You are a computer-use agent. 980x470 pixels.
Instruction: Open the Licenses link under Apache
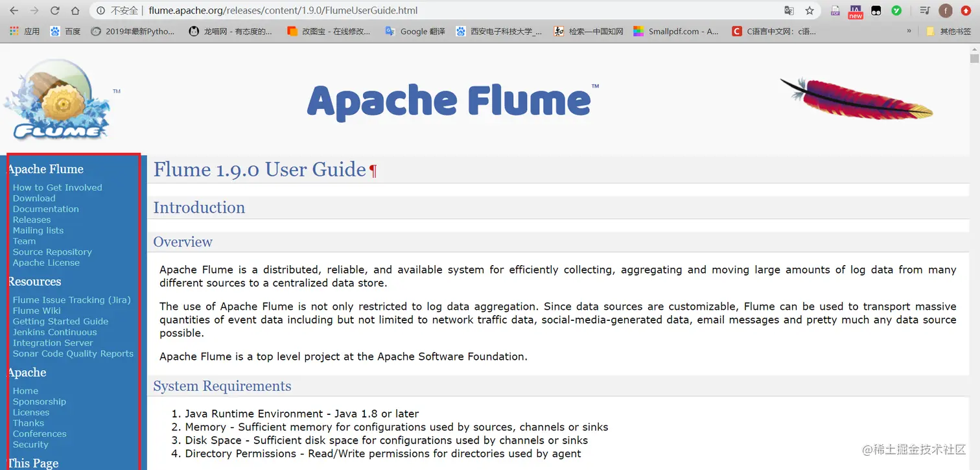(31, 412)
